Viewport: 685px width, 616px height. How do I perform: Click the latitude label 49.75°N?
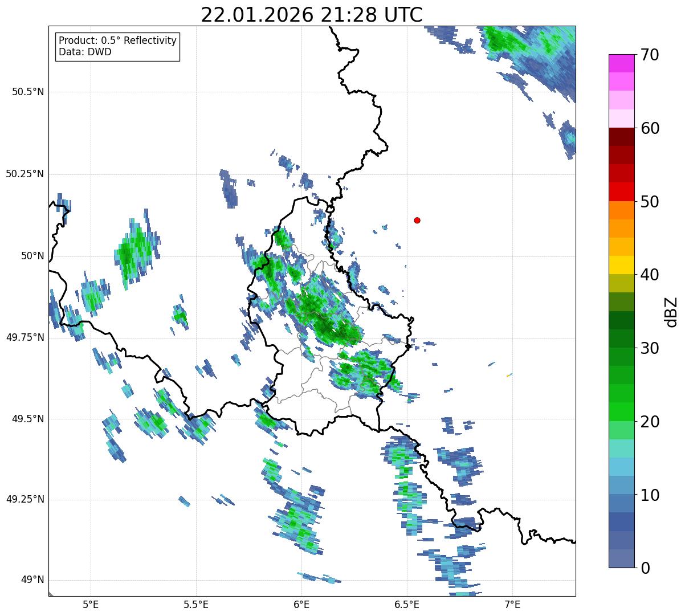click(25, 338)
